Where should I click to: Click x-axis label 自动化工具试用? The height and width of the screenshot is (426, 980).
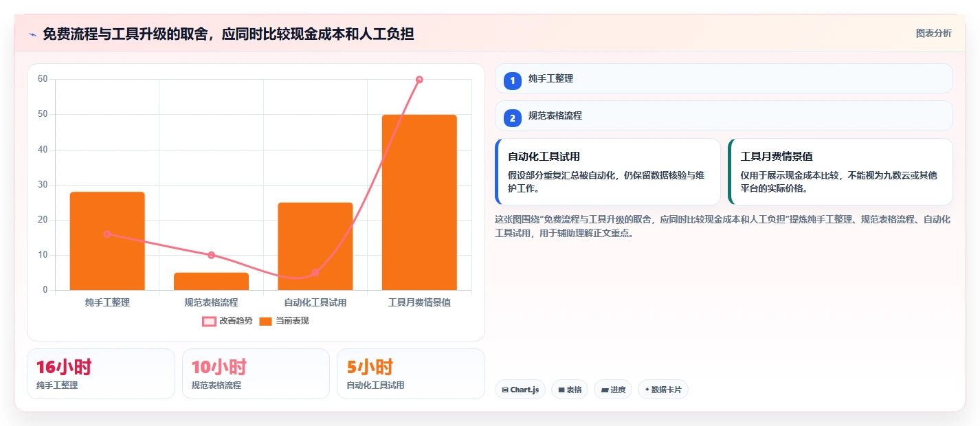tap(315, 302)
